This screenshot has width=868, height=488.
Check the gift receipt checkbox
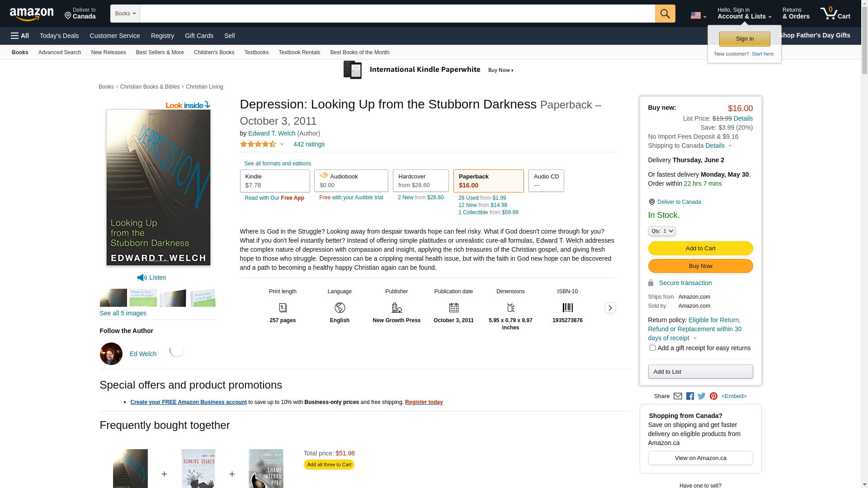tap(652, 348)
